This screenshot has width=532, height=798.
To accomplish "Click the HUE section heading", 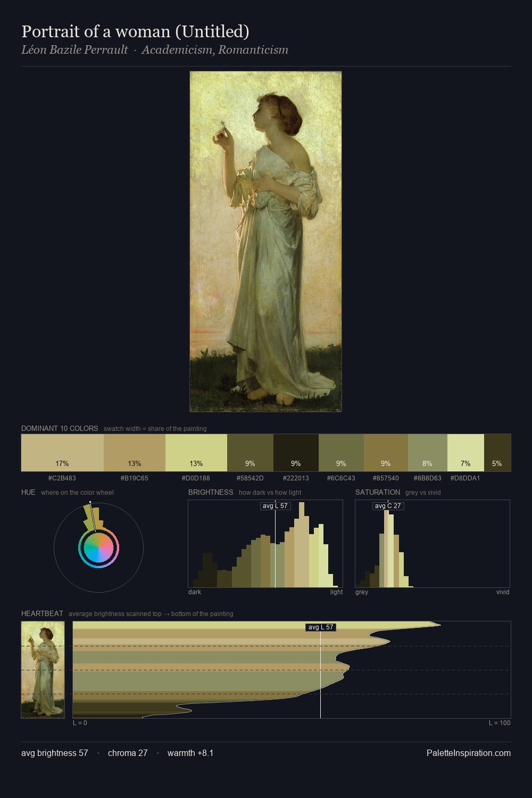I will click(28, 492).
